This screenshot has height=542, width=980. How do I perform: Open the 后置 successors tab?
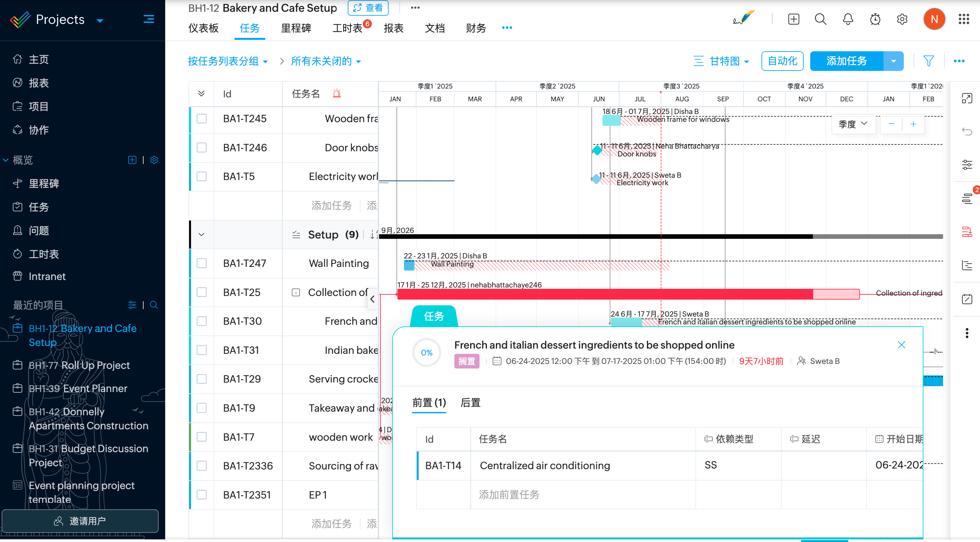click(470, 402)
